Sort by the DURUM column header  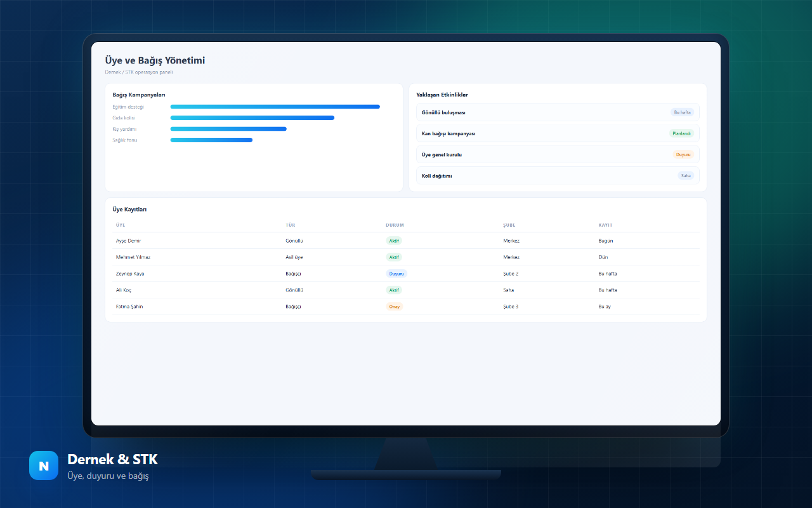coord(395,225)
